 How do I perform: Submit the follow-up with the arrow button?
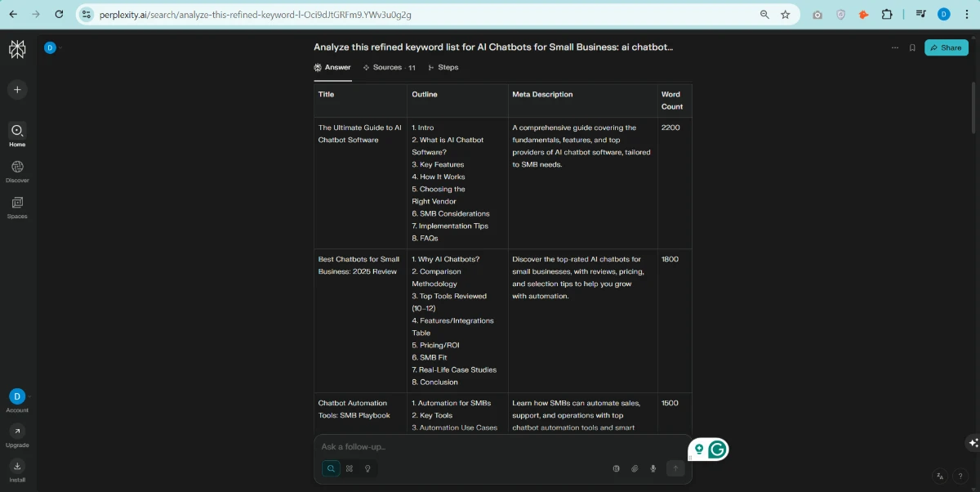[x=675, y=468]
